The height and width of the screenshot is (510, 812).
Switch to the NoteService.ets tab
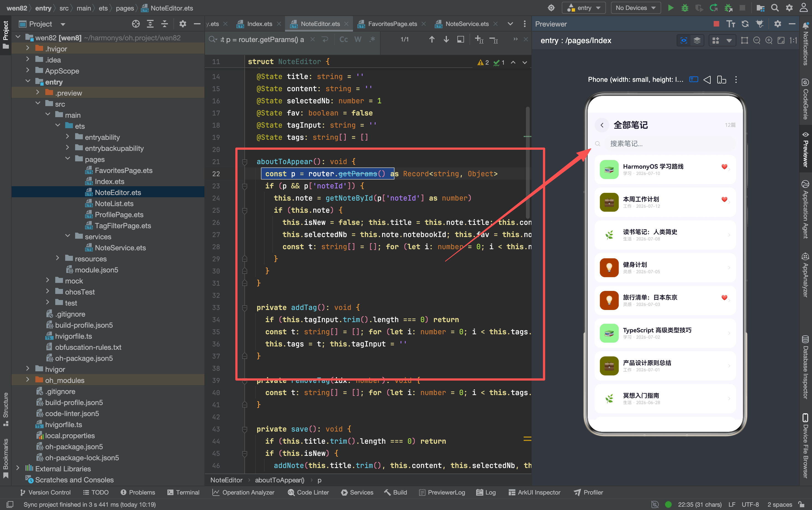(x=467, y=23)
